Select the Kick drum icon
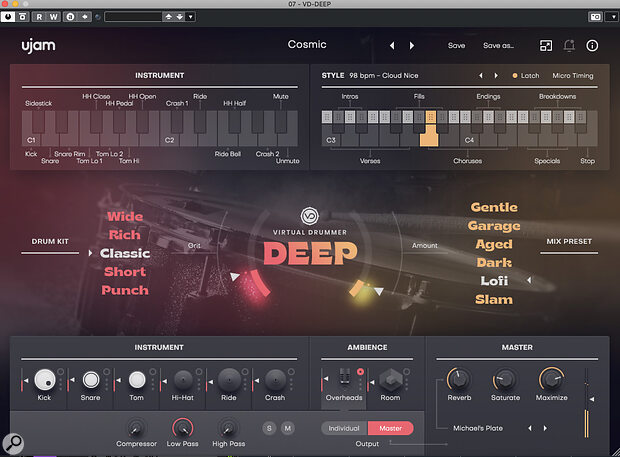Viewport: 620px width, 457px height. (x=45, y=380)
